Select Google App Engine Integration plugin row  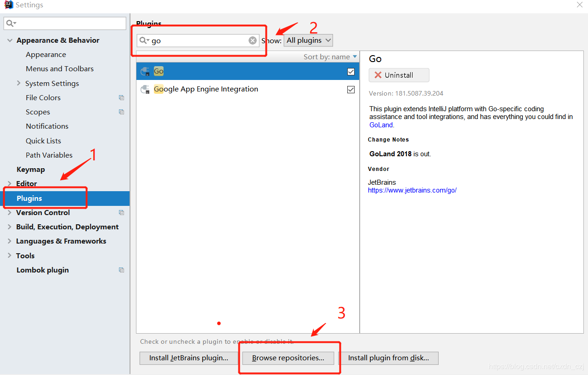248,89
